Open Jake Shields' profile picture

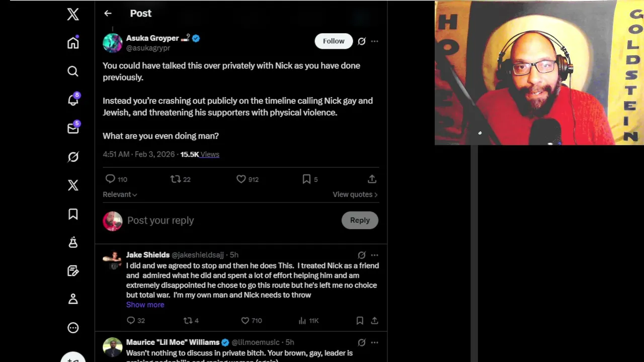coord(113,259)
